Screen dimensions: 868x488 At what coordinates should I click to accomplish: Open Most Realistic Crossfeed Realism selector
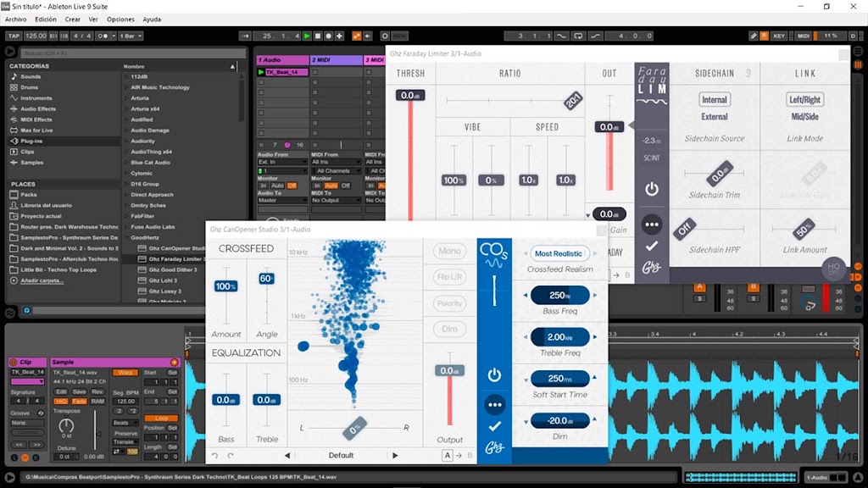pyautogui.click(x=558, y=253)
